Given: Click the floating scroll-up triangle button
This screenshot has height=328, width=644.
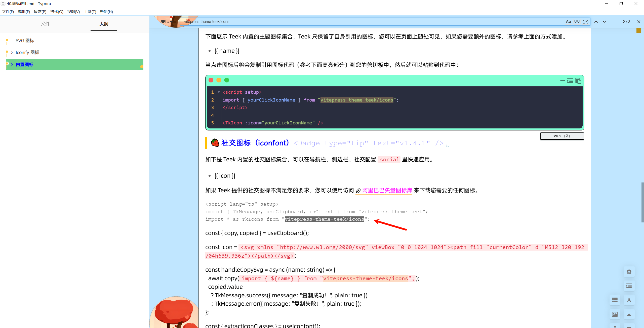Looking at the screenshot, I should click(629, 314).
